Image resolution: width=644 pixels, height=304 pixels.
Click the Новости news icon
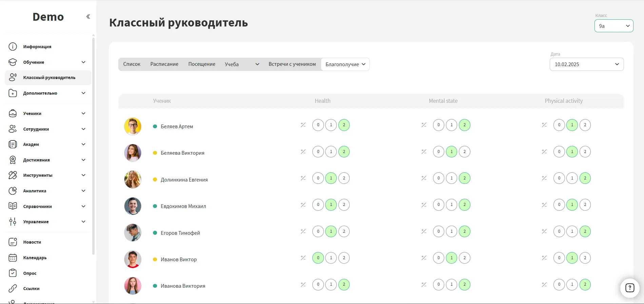point(13,242)
